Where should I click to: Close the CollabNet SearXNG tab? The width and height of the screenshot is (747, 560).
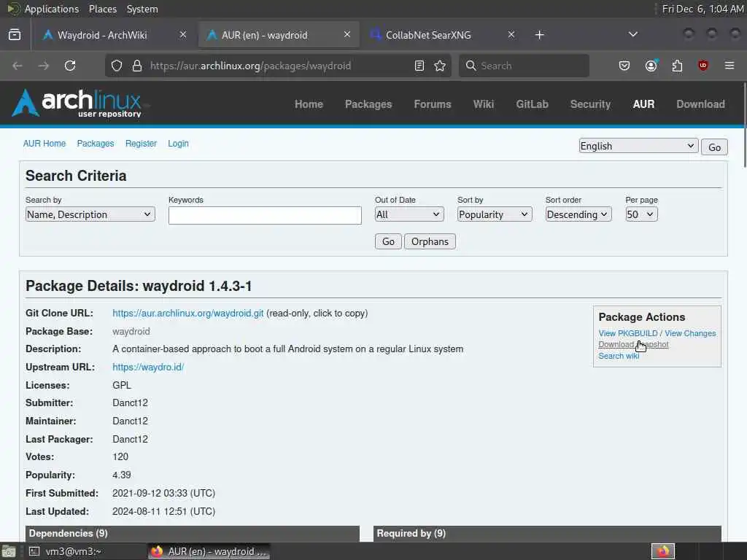point(511,34)
